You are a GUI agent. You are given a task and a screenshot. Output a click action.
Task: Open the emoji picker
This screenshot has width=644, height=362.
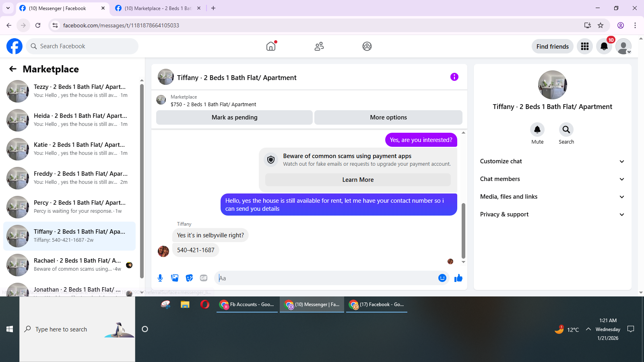442,278
